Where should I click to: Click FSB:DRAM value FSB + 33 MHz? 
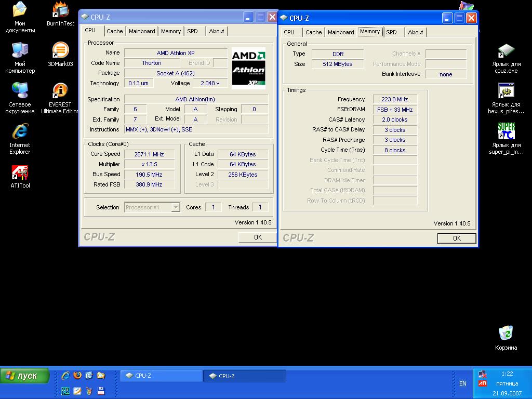tap(395, 110)
